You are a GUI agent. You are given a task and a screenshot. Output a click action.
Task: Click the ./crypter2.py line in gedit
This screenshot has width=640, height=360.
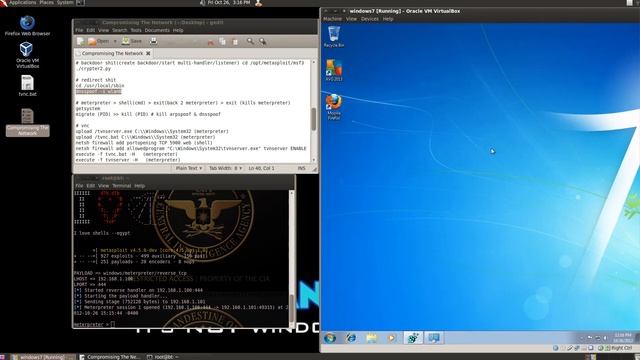(93, 69)
